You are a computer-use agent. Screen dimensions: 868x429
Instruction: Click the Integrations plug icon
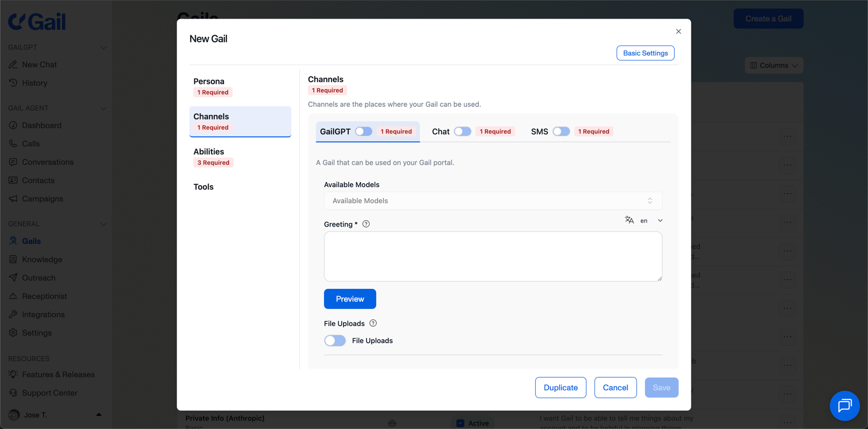coord(13,314)
